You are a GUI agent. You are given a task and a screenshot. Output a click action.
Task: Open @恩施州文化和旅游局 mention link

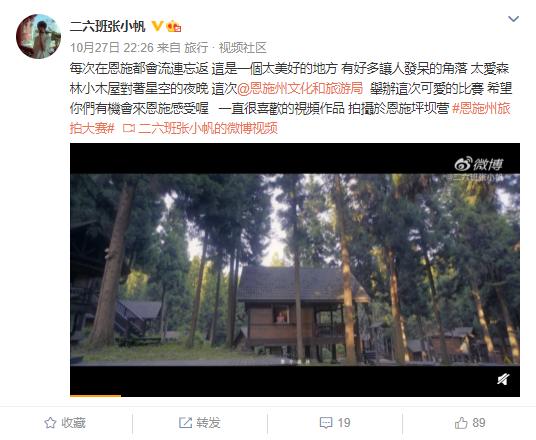coord(300,89)
